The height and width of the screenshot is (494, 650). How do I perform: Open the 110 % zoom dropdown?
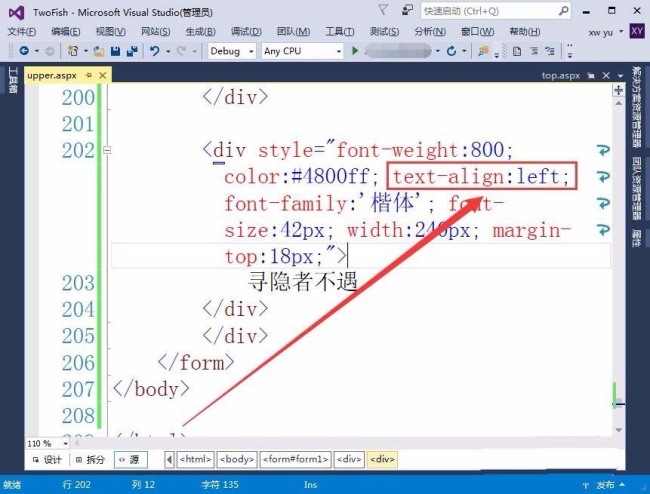tap(48, 443)
